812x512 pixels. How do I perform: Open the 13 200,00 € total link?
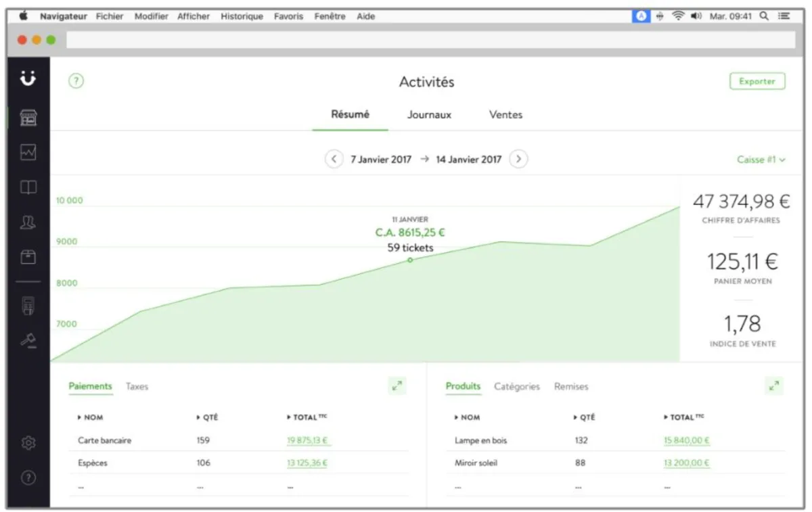click(x=687, y=463)
